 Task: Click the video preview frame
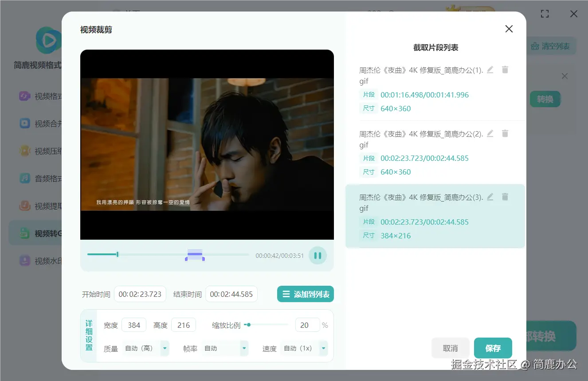(x=207, y=144)
